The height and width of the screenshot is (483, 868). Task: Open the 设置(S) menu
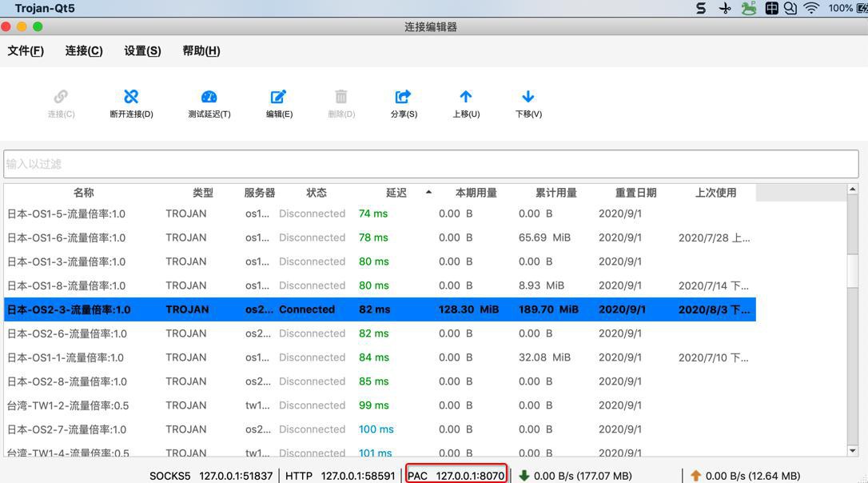click(x=142, y=51)
